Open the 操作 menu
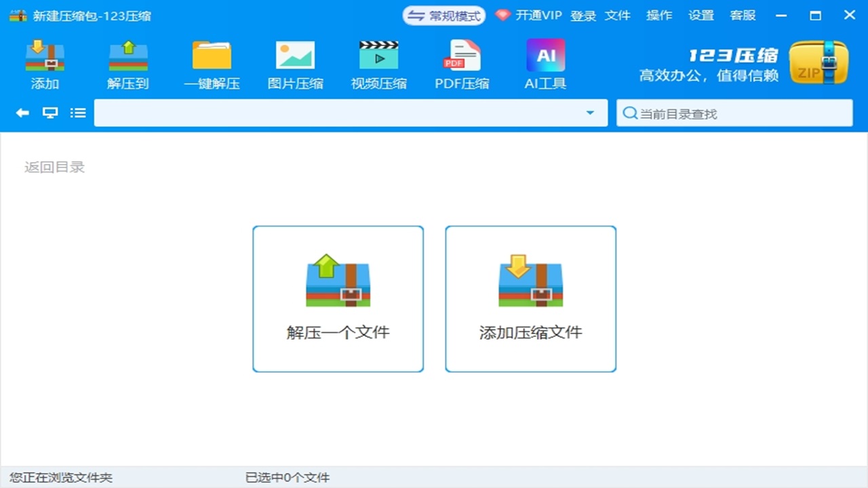Image resolution: width=868 pixels, height=488 pixels. tap(659, 15)
